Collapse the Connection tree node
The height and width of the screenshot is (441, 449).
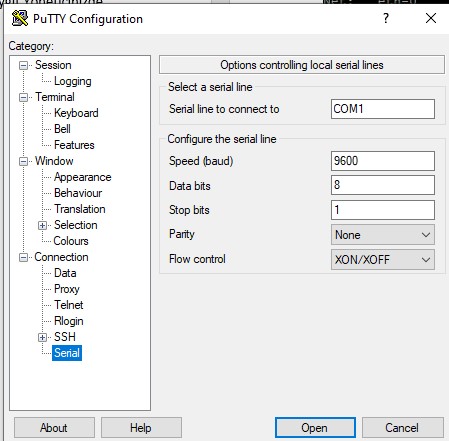click(23, 257)
